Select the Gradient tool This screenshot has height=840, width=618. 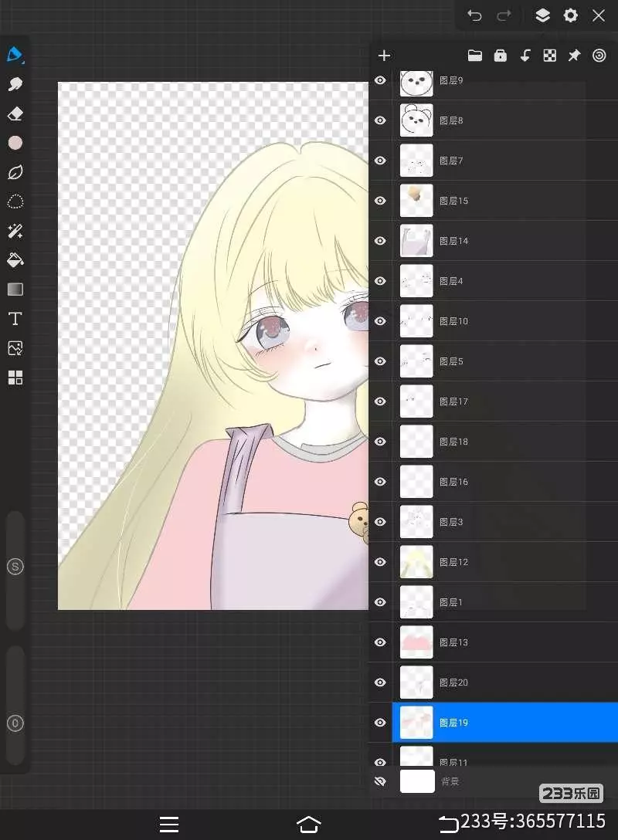(15, 290)
